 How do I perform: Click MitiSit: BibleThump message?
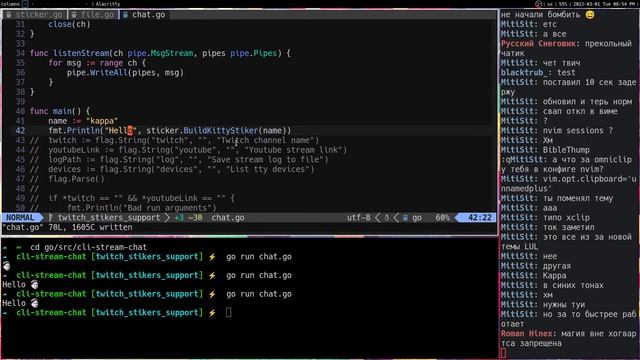pos(545,150)
